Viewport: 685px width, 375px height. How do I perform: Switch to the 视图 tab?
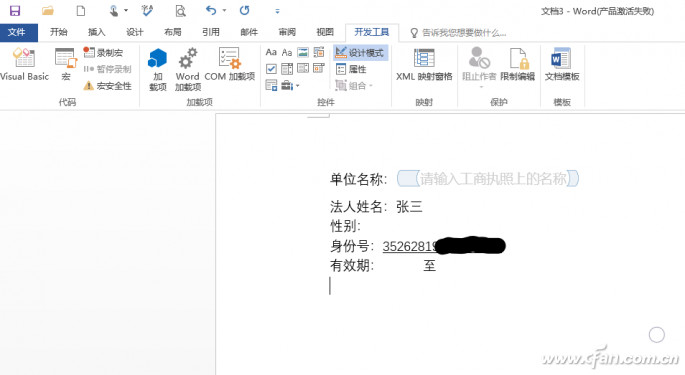325,32
